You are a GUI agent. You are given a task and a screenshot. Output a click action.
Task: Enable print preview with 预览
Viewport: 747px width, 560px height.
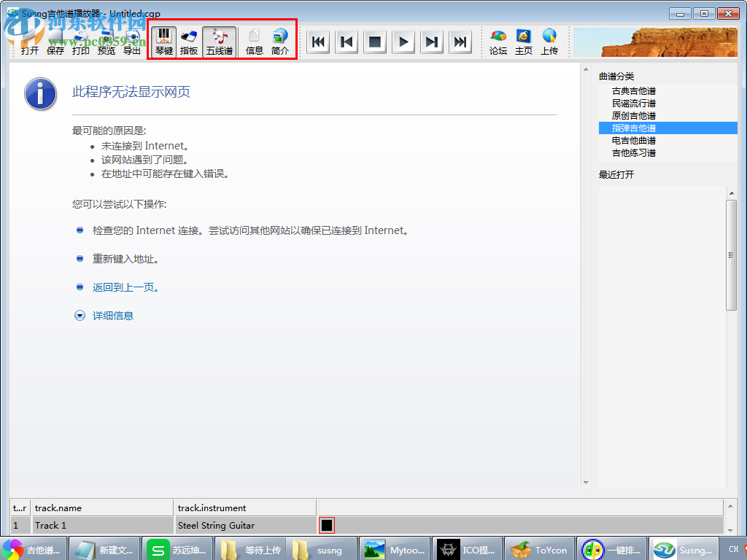(106, 42)
